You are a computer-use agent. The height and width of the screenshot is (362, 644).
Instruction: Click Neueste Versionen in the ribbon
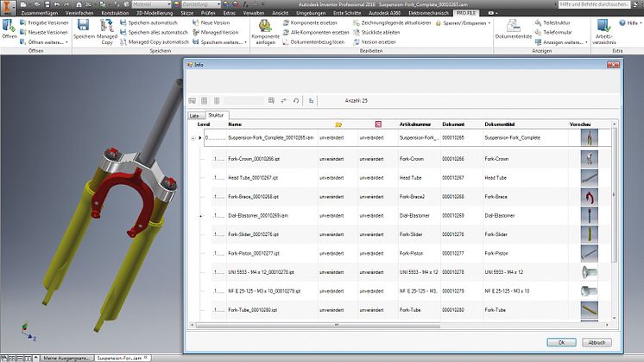click(x=44, y=32)
